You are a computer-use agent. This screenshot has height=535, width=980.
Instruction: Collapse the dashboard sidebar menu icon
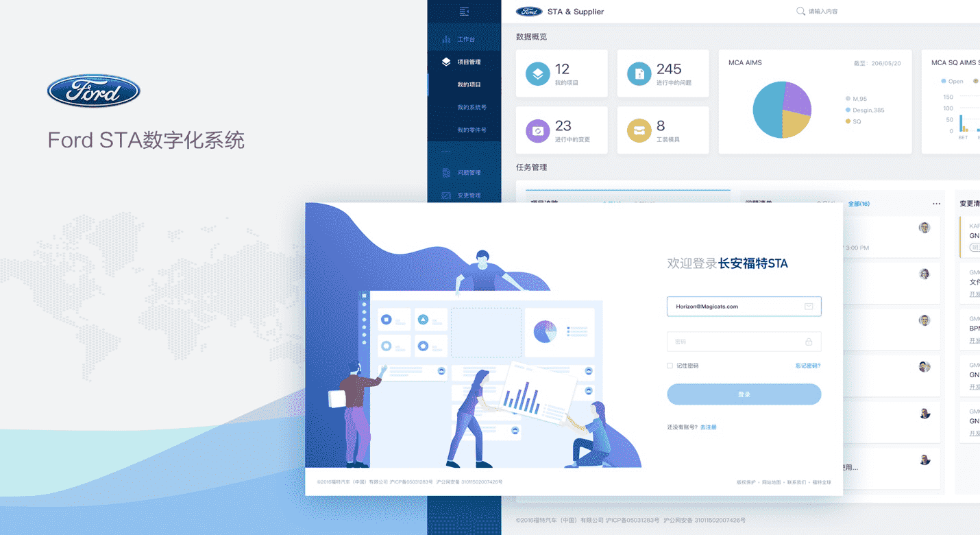coord(464,12)
